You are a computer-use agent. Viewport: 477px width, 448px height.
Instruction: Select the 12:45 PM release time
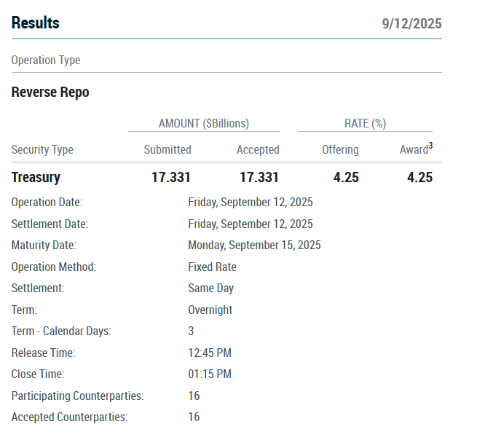coord(210,353)
